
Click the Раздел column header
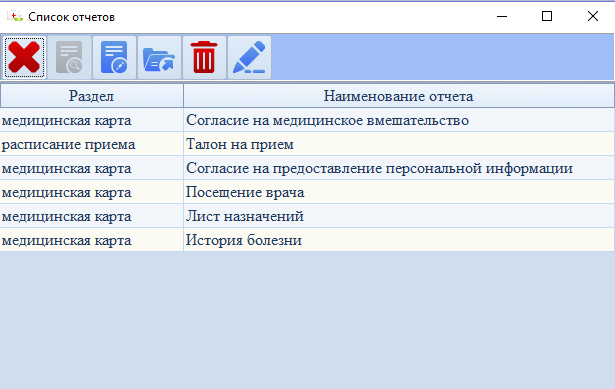(x=91, y=96)
